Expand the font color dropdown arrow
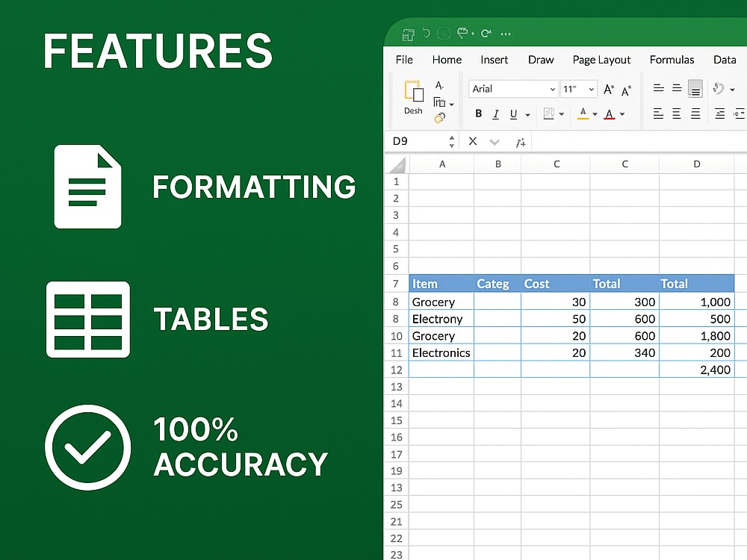The image size is (747, 560). pyautogui.click(x=622, y=114)
